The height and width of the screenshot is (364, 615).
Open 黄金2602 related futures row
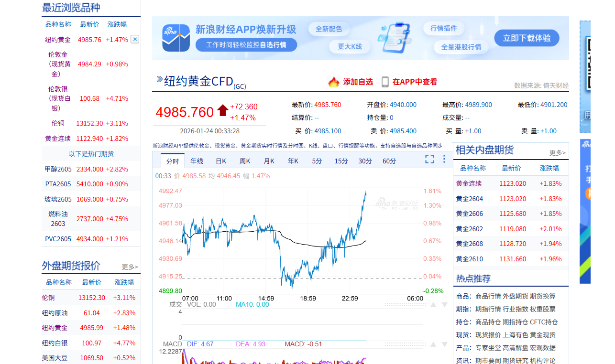(x=470, y=229)
